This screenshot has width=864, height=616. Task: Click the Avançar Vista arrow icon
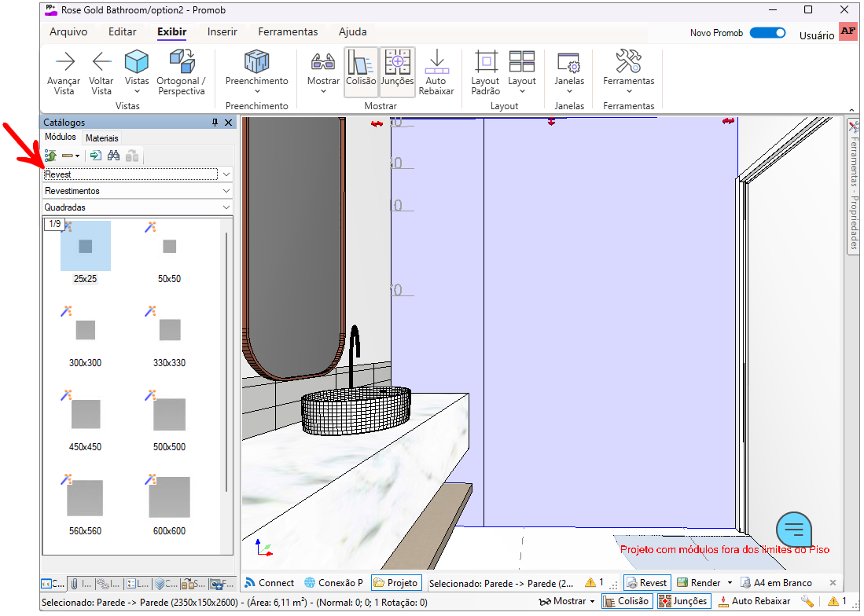pos(64,61)
